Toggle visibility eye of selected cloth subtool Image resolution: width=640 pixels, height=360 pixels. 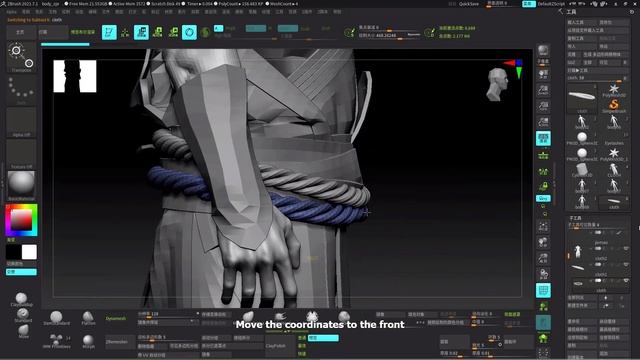pyautogui.click(x=626, y=281)
